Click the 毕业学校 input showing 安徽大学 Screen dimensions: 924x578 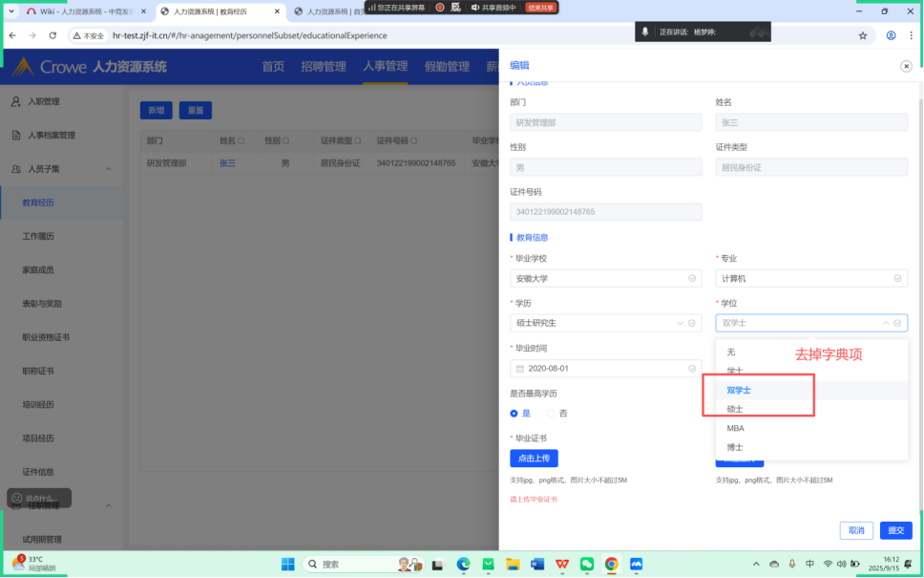pyautogui.click(x=606, y=278)
